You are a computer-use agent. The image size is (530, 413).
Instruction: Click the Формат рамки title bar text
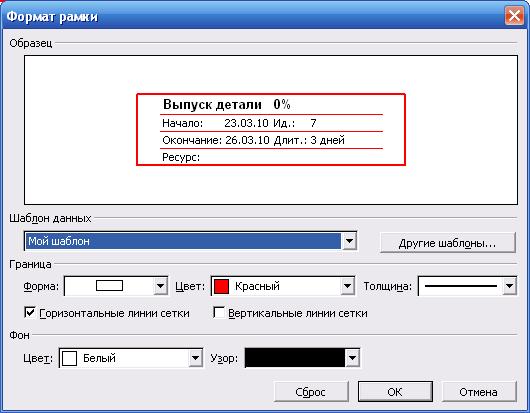click(52, 16)
